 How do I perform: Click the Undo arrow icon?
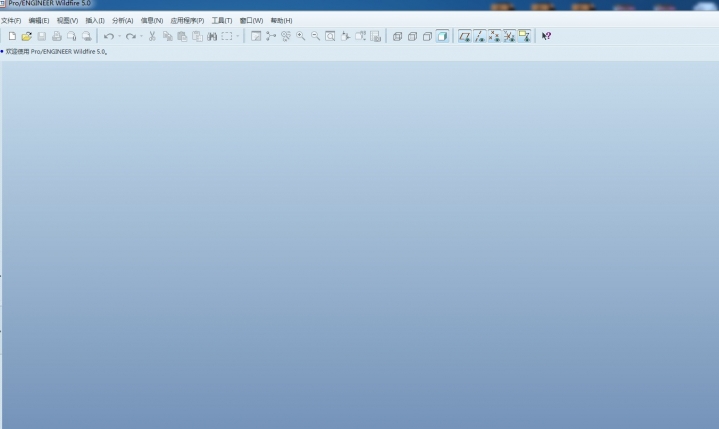[x=108, y=36]
